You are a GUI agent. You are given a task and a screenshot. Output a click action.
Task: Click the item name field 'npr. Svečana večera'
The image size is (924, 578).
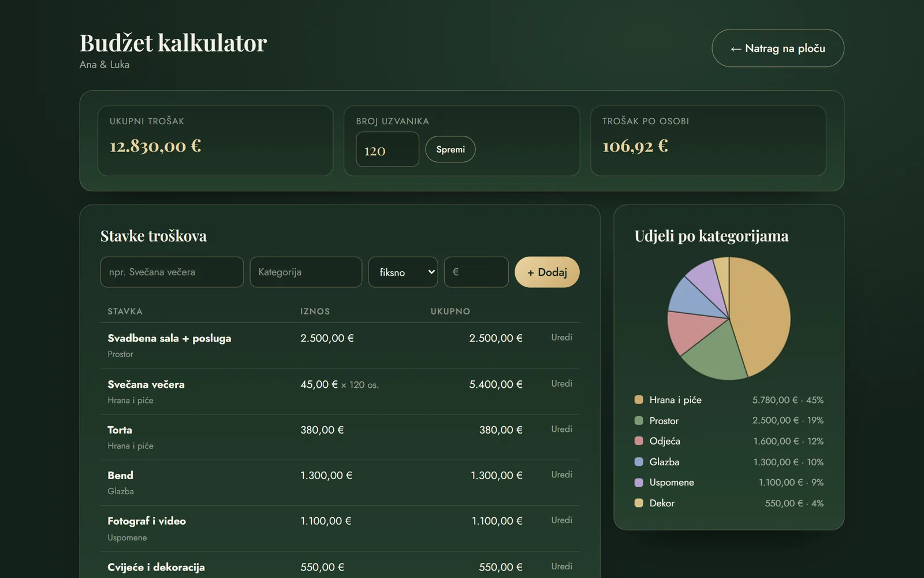[x=172, y=272]
